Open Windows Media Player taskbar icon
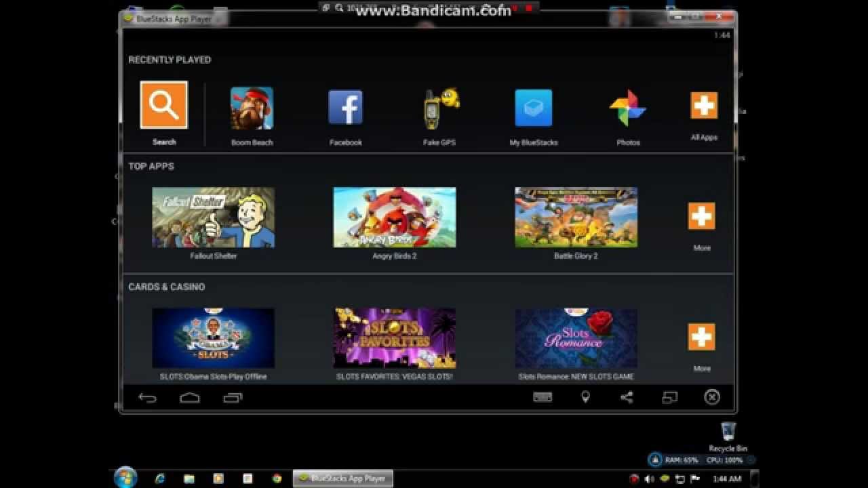 coord(218,479)
